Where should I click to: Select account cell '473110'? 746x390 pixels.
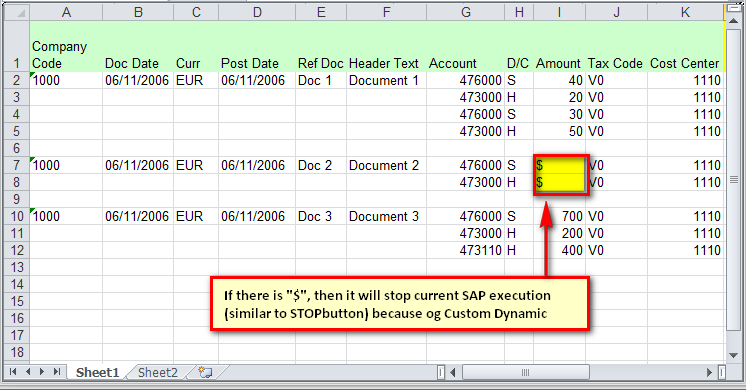click(465, 250)
